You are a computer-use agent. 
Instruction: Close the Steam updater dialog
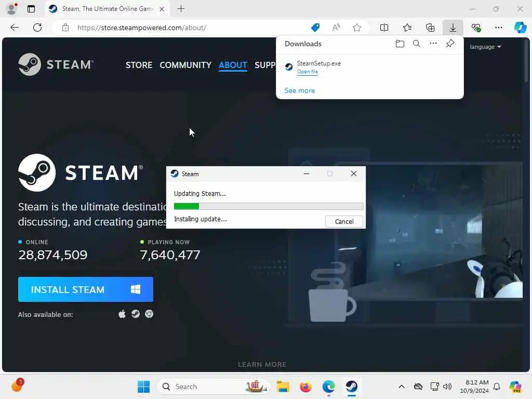(353, 174)
